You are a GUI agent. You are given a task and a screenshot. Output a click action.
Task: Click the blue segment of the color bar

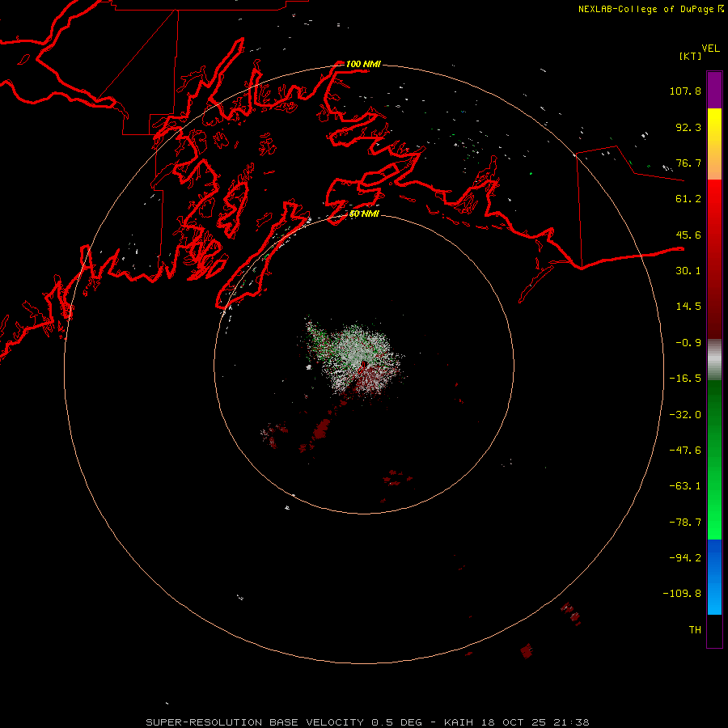point(714,577)
